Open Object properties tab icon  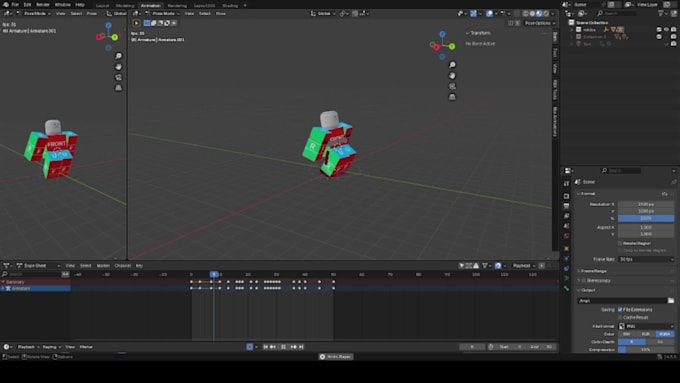coord(566,249)
